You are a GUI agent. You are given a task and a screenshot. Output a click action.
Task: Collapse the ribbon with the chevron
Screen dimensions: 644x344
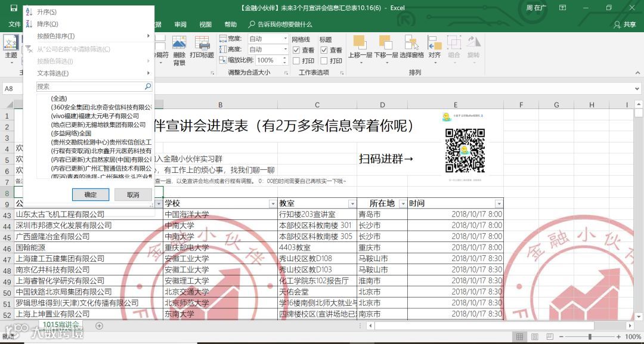click(x=638, y=73)
